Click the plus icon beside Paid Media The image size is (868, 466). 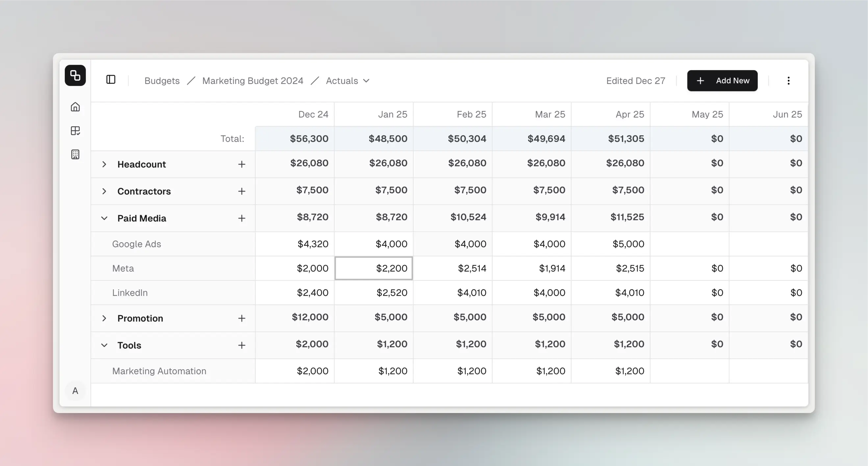click(242, 218)
